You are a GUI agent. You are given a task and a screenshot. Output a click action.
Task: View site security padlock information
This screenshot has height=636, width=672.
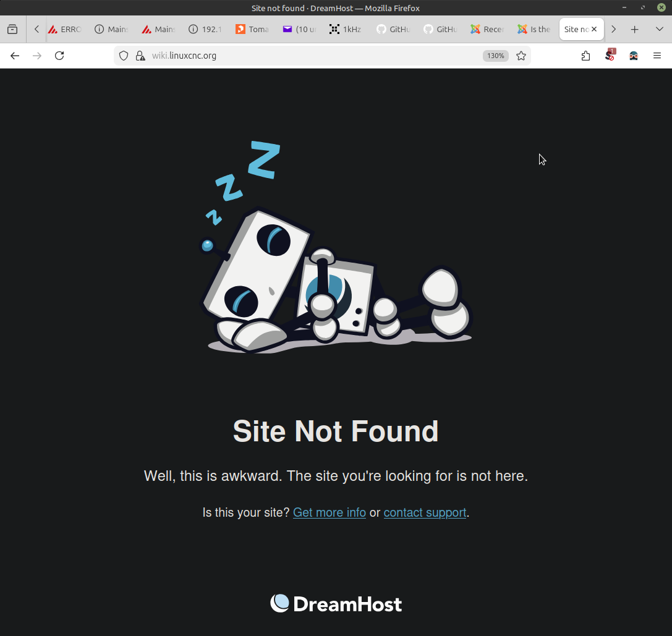pos(140,56)
